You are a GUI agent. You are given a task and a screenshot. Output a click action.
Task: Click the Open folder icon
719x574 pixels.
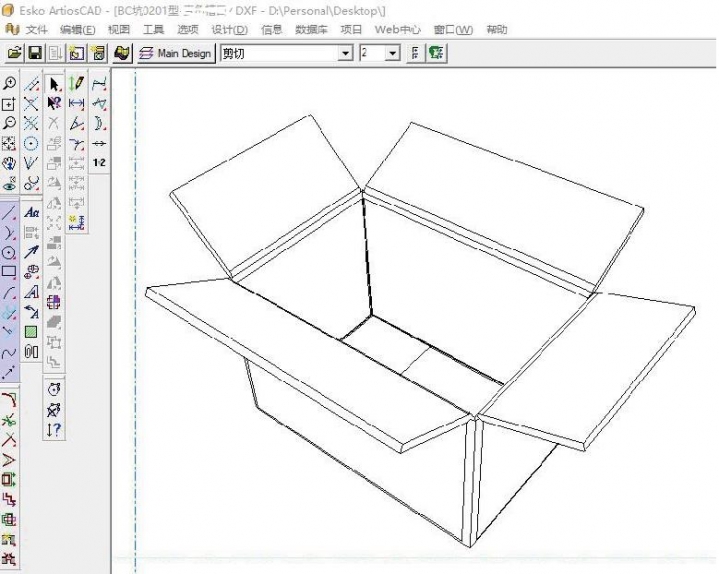pyautogui.click(x=15, y=52)
